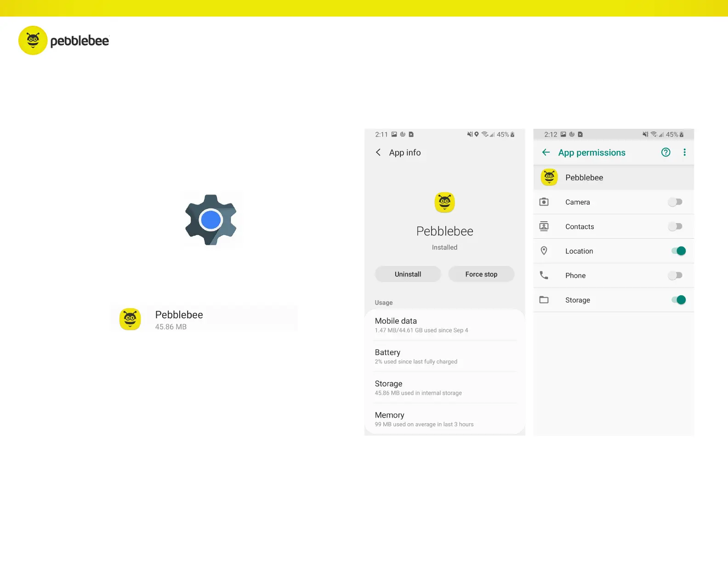
Task: Tap the Phone handset icon
Action: pos(544,275)
